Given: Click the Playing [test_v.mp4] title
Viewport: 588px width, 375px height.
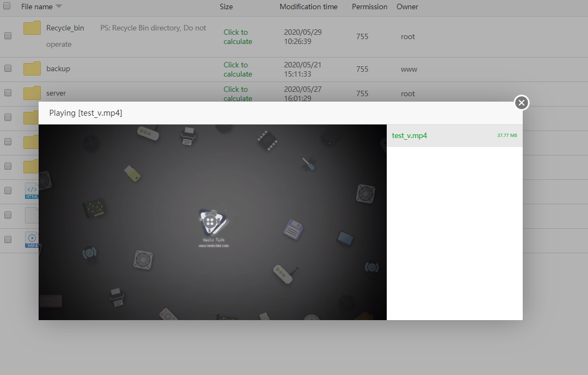Looking at the screenshot, I should (85, 113).
